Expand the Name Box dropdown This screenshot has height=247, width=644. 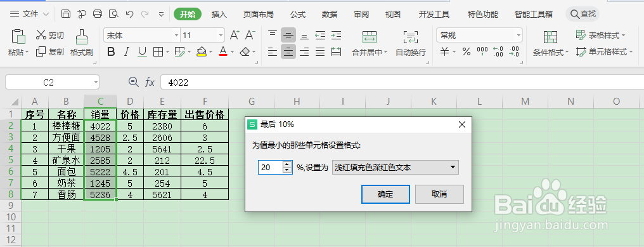pos(96,83)
